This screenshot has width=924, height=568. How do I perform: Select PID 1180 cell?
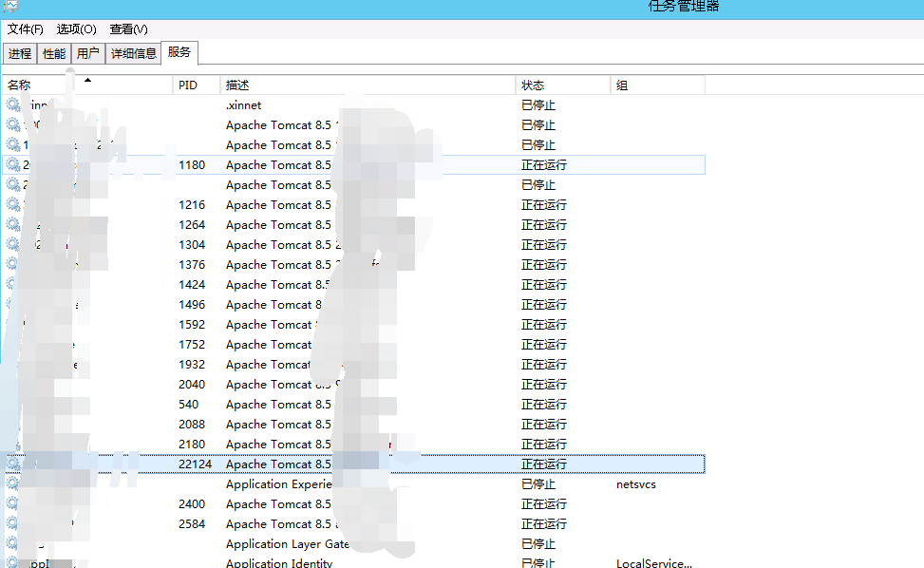[x=192, y=165]
